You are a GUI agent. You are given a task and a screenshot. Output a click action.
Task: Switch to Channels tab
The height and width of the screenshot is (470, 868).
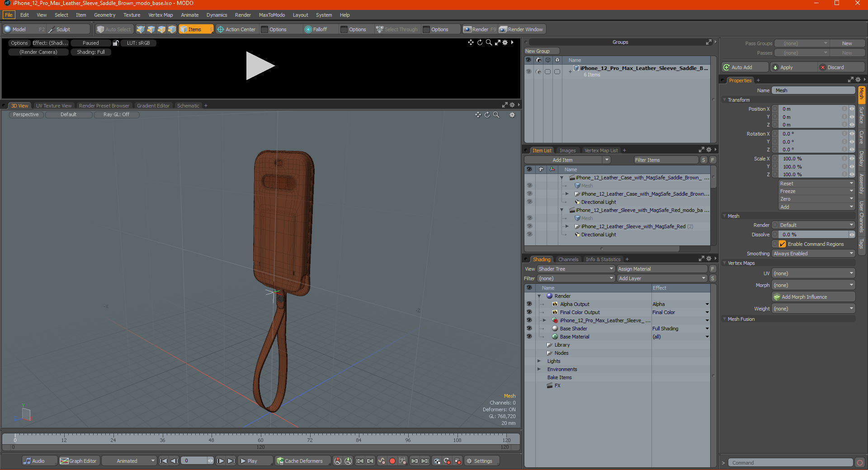click(x=568, y=259)
